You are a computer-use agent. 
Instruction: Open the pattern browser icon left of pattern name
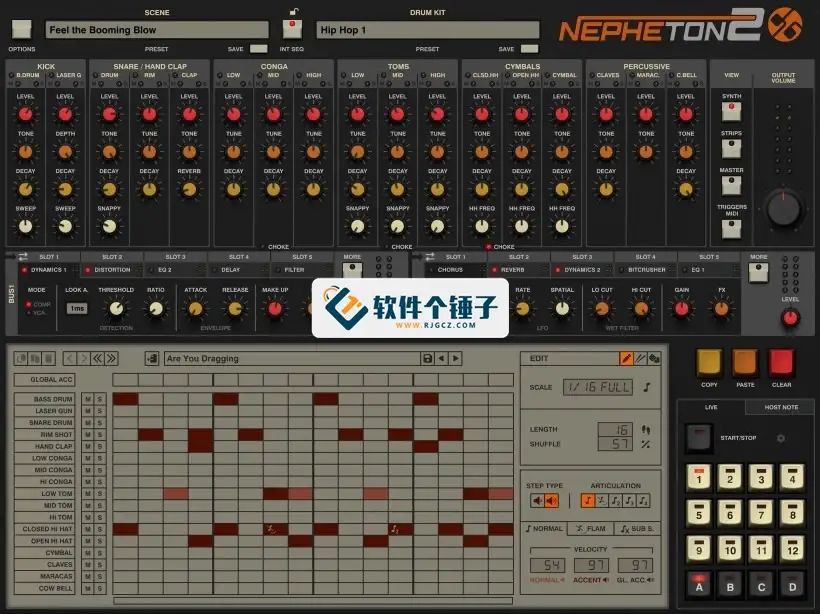[x=150, y=358]
